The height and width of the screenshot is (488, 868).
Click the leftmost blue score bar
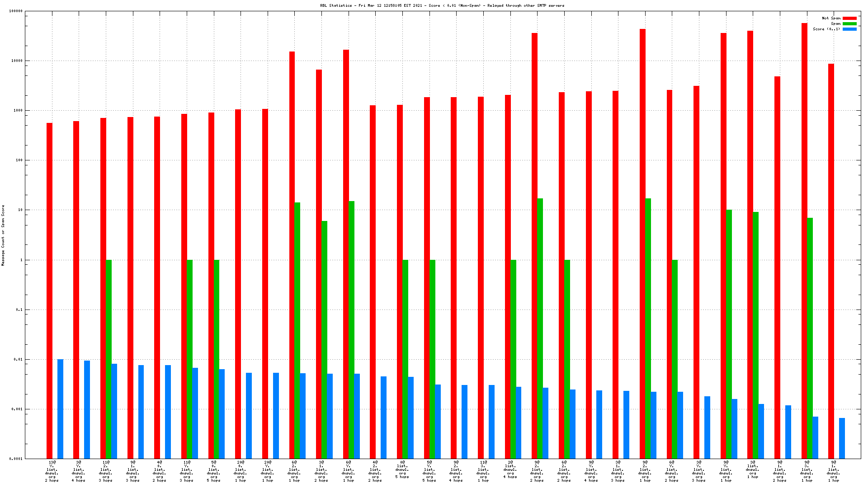(x=60, y=408)
